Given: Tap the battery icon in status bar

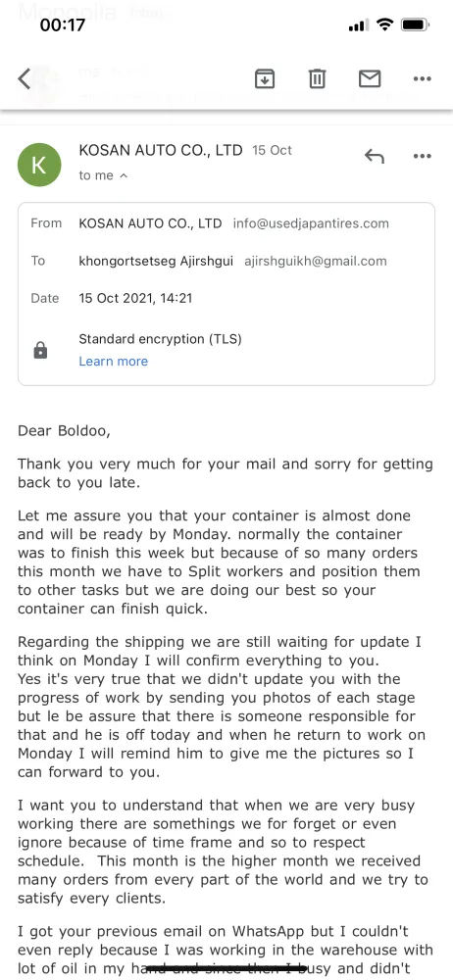Looking at the screenshot, I should click(414, 25).
